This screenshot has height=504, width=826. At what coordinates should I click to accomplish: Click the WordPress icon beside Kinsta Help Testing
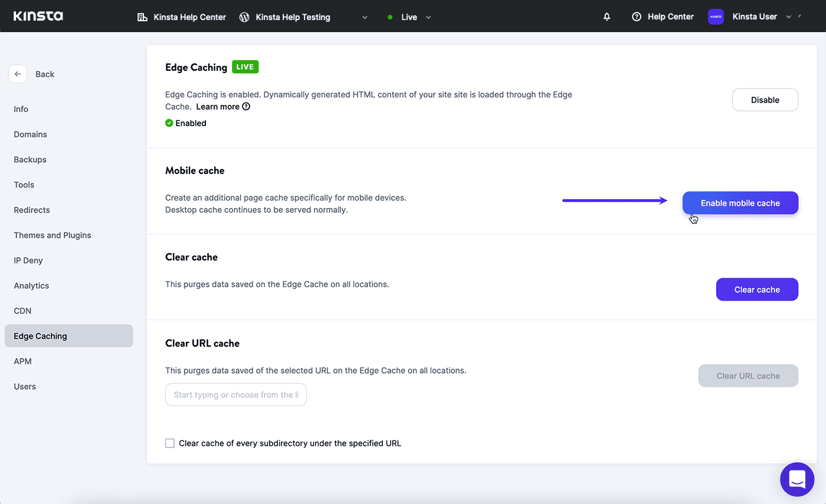point(244,17)
